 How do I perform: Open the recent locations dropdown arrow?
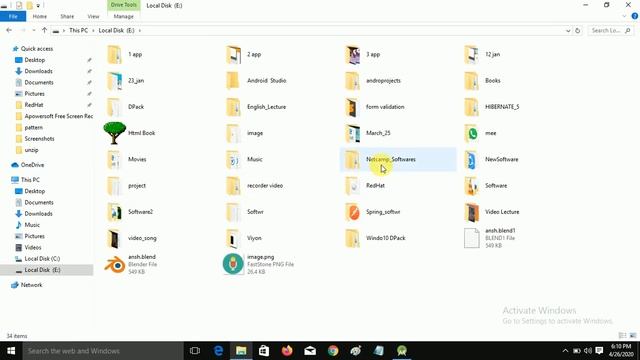33,31
